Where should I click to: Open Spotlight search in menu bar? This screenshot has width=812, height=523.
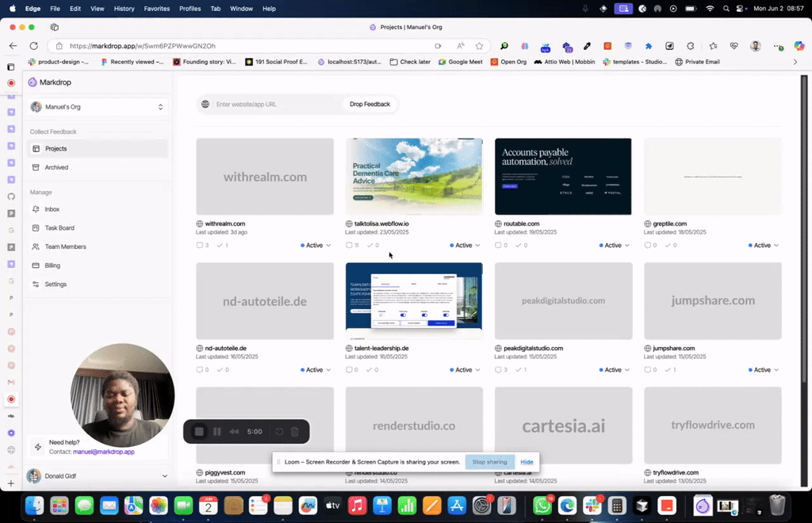(726, 8)
